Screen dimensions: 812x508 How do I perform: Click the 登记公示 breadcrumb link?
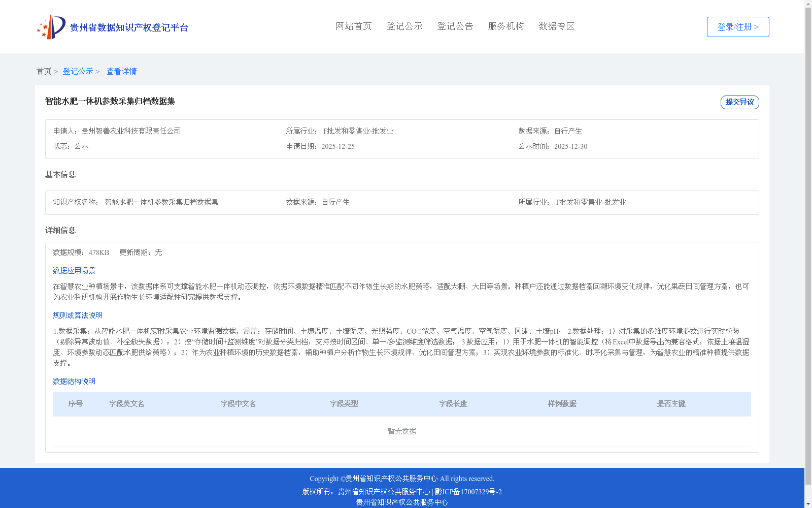[x=78, y=71]
